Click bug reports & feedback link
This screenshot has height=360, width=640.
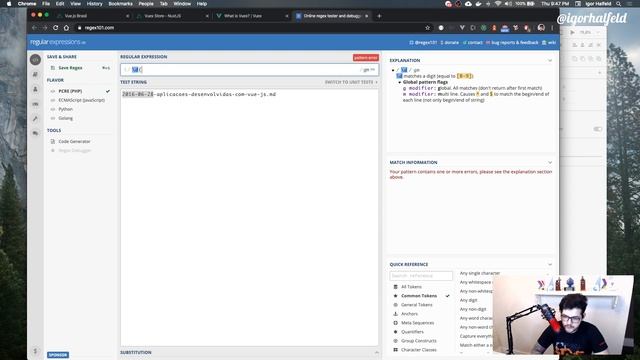tap(512, 42)
